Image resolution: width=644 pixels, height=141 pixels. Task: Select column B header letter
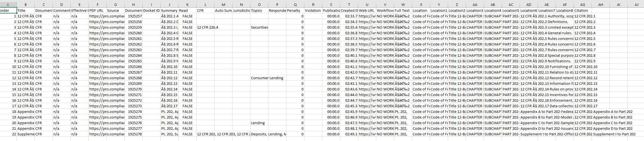26,5
